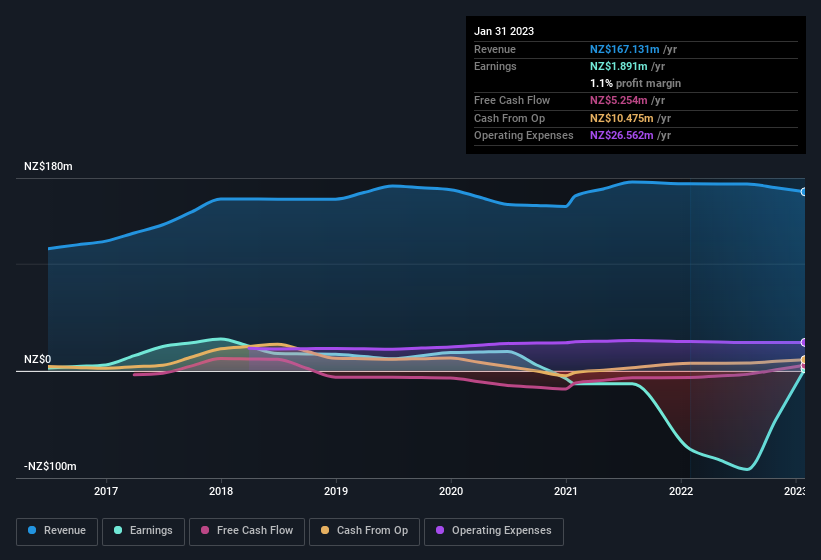Click the Cash From Op orange endpoint marker
The width and height of the screenshot is (821, 560).
click(804, 360)
